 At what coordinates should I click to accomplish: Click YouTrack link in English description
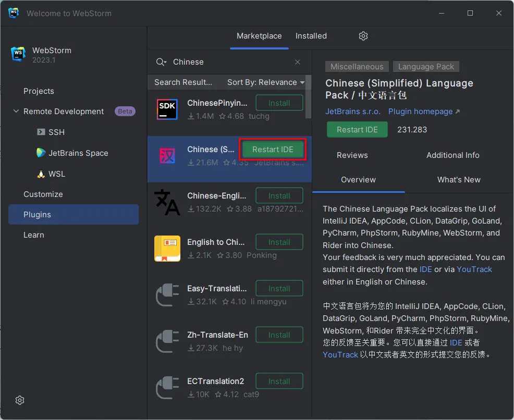coord(474,269)
